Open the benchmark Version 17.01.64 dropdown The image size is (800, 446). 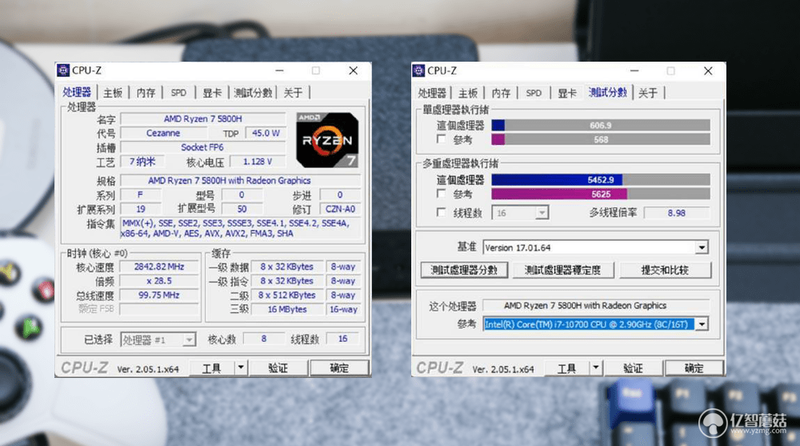(x=702, y=247)
